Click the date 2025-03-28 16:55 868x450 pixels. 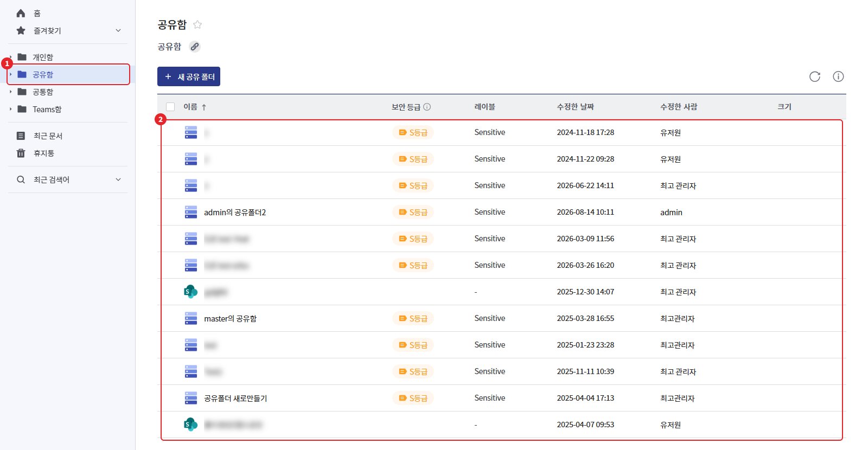coord(585,318)
